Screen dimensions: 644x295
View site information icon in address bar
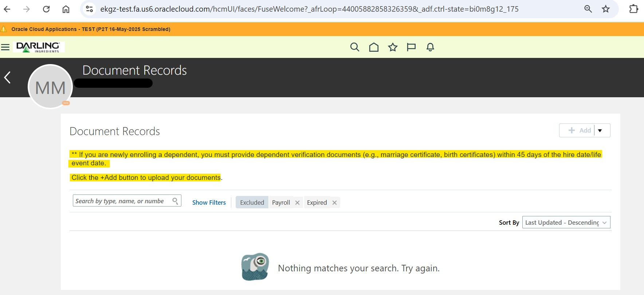click(89, 9)
